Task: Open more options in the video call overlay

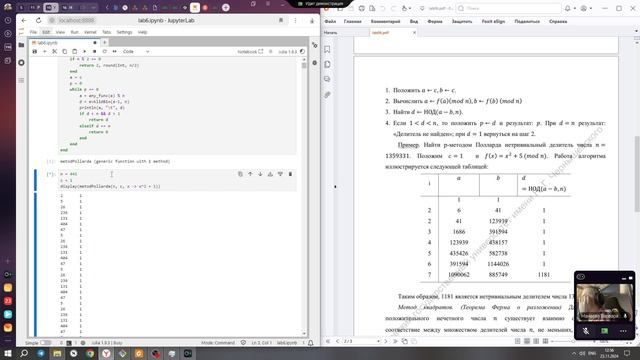Action: (x=623, y=331)
